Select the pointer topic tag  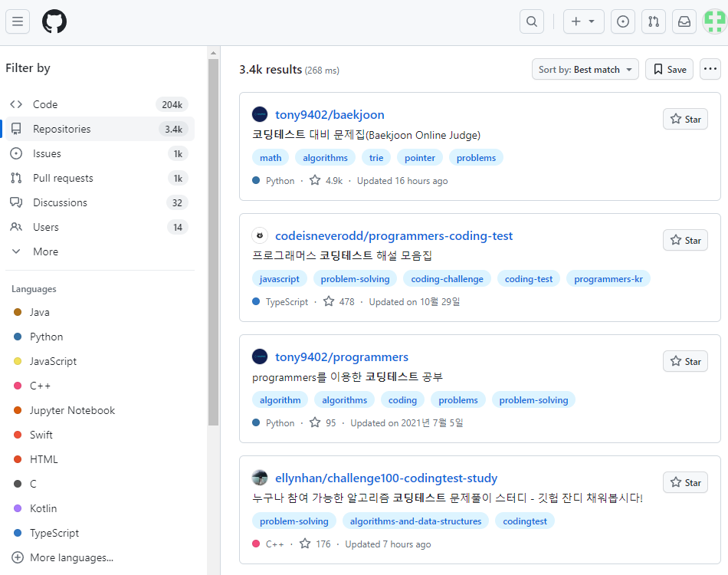420,158
